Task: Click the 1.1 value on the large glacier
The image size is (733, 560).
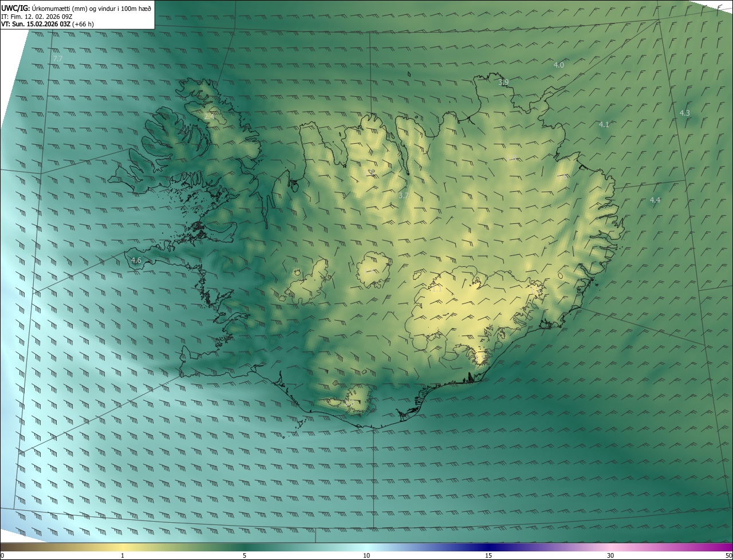Action: tap(436, 289)
